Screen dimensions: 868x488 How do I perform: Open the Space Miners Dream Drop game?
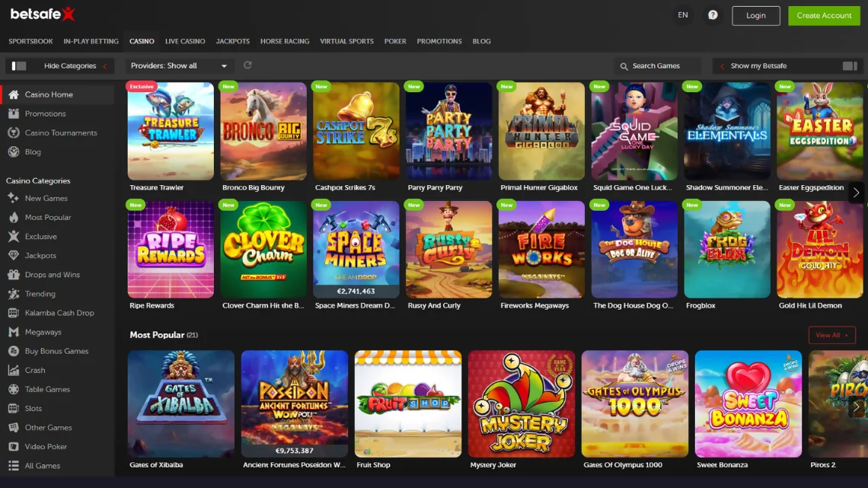(356, 250)
